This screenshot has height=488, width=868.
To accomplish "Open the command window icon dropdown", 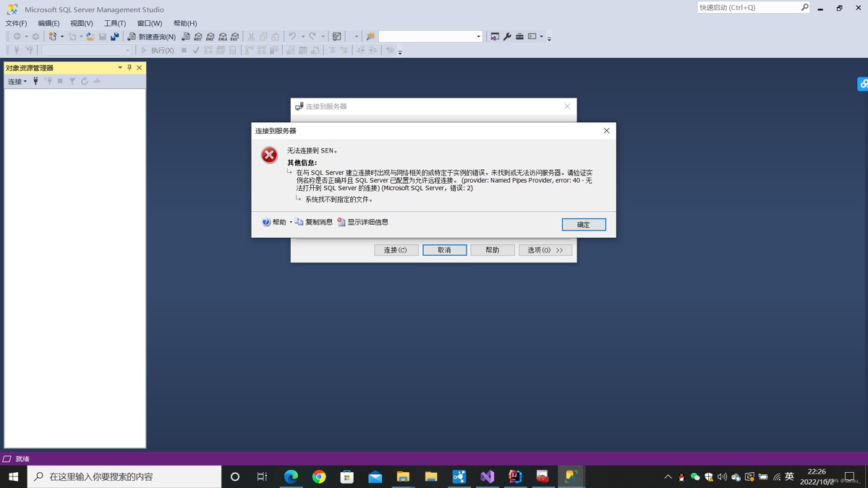I will point(541,36).
